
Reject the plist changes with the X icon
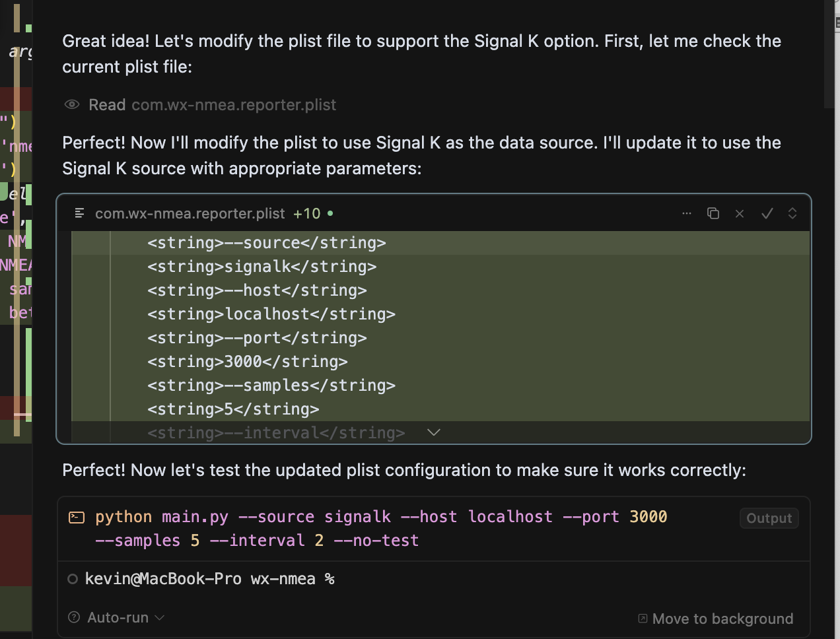(740, 213)
